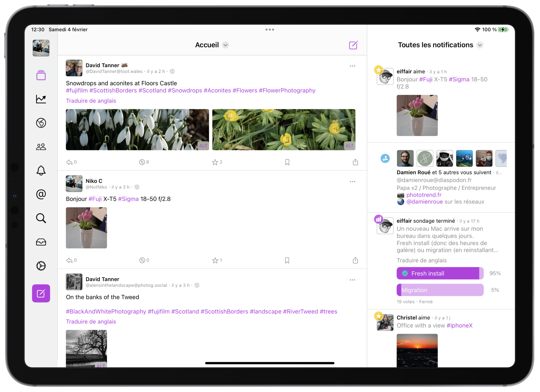
Task: Open the phototrend.fr link
Action: pyautogui.click(x=424, y=195)
